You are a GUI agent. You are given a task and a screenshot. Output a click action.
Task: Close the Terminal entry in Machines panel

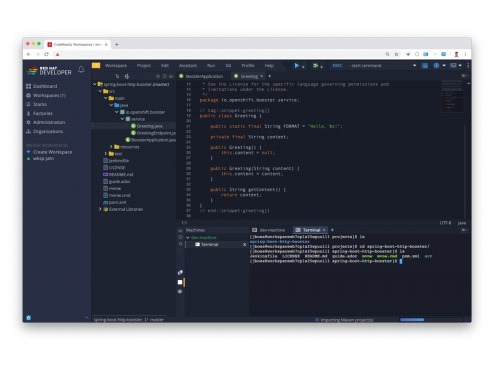(244, 245)
